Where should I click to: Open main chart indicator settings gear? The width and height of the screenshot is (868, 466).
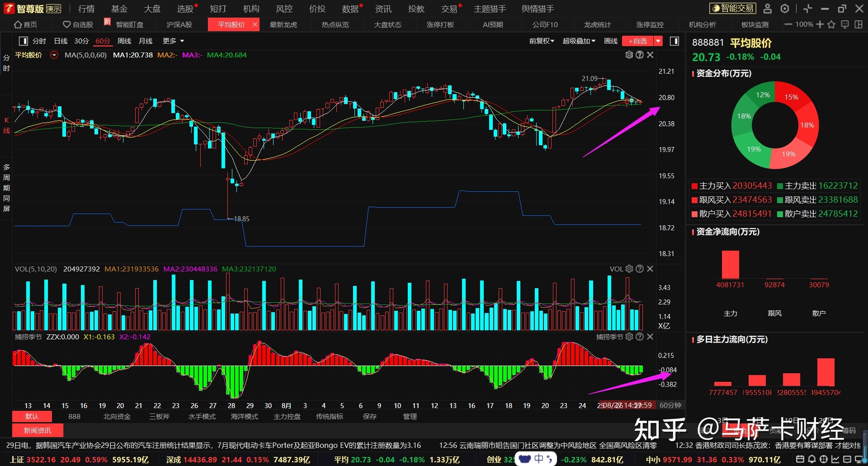[x=629, y=55]
